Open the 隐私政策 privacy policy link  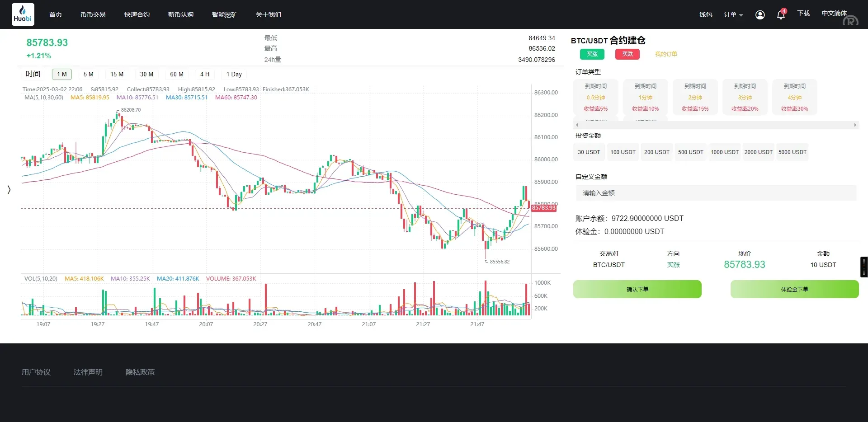140,372
